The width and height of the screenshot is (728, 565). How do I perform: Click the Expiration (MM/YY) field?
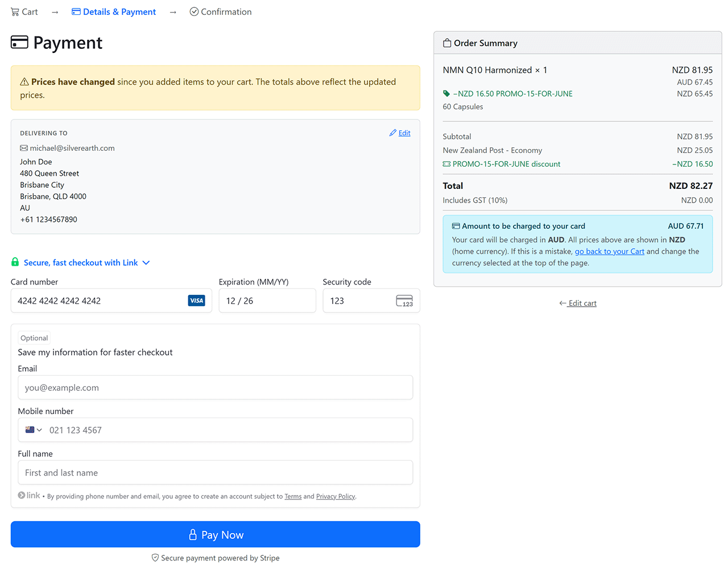click(x=267, y=300)
